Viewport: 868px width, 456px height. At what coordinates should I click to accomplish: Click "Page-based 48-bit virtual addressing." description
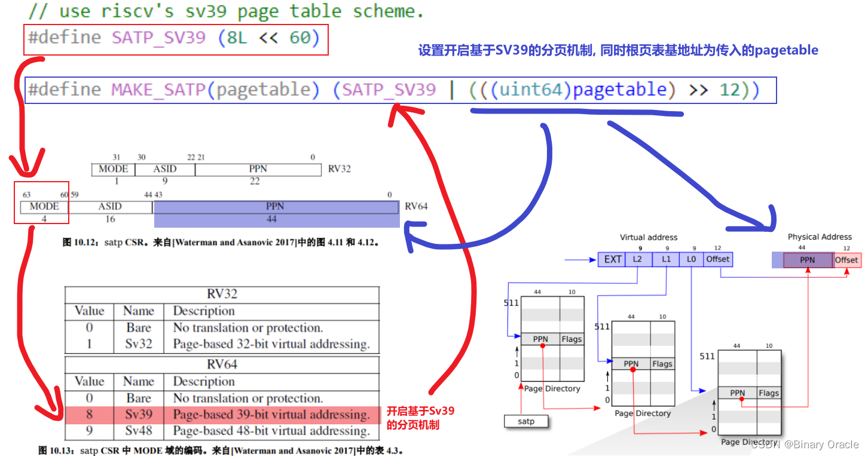coord(271,431)
